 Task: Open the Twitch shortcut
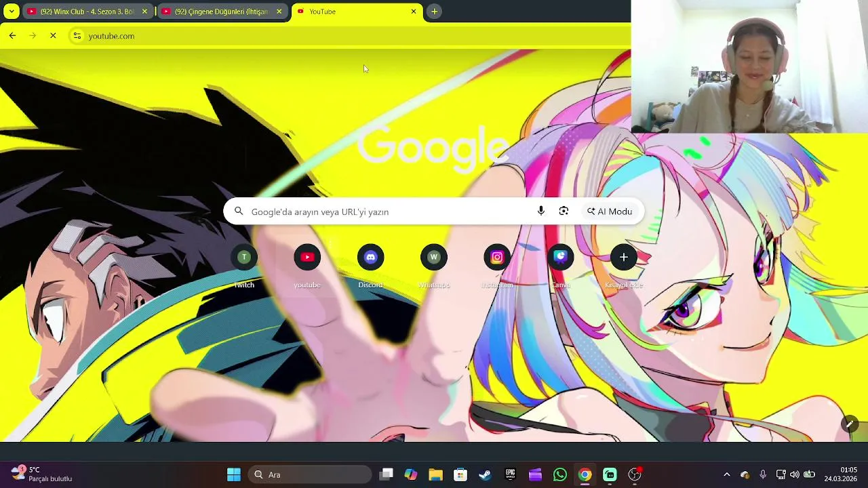[x=244, y=266]
